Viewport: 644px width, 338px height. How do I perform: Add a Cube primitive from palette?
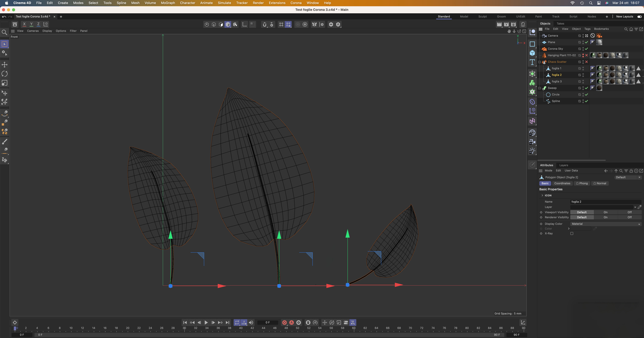coord(532,53)
